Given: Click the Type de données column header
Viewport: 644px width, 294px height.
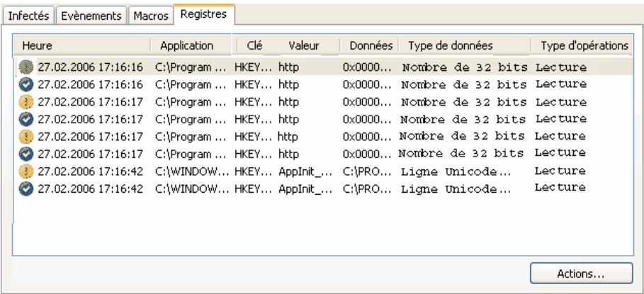Looking at the screenshot, I should [x=464, y=45].
